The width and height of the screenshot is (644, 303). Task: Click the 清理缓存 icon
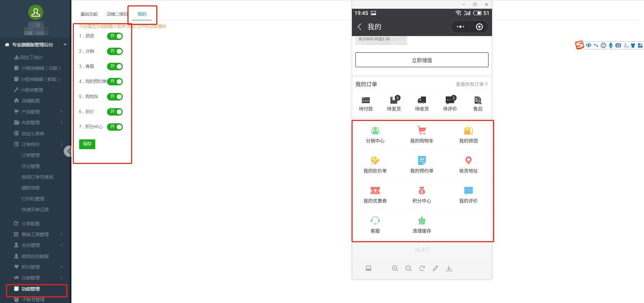pyautogui.click(x=422, y=221)
